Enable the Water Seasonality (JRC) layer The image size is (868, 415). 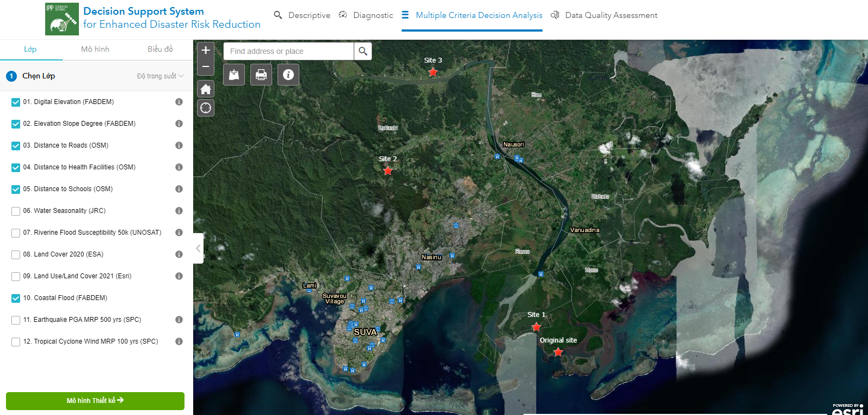16,211
